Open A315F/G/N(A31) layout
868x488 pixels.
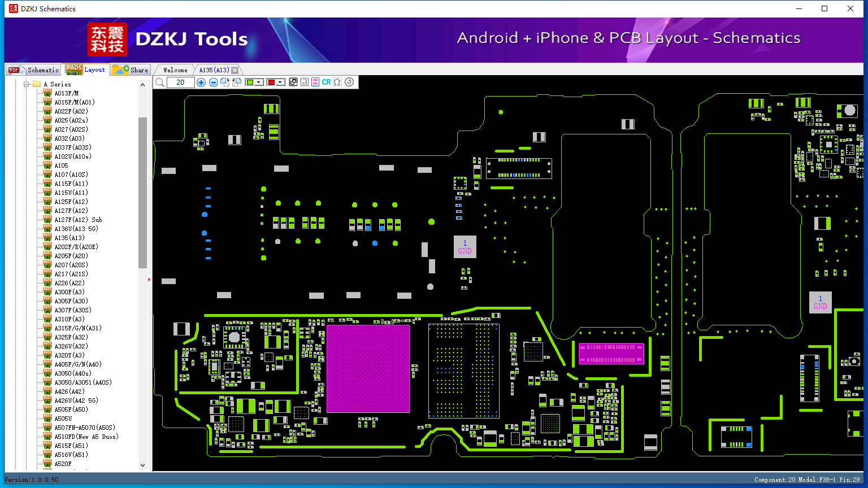point(78,328)
